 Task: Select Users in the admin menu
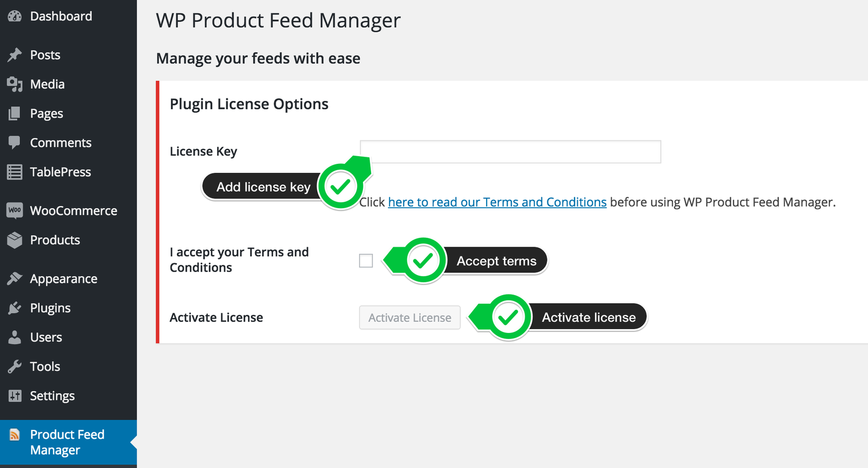68,337
